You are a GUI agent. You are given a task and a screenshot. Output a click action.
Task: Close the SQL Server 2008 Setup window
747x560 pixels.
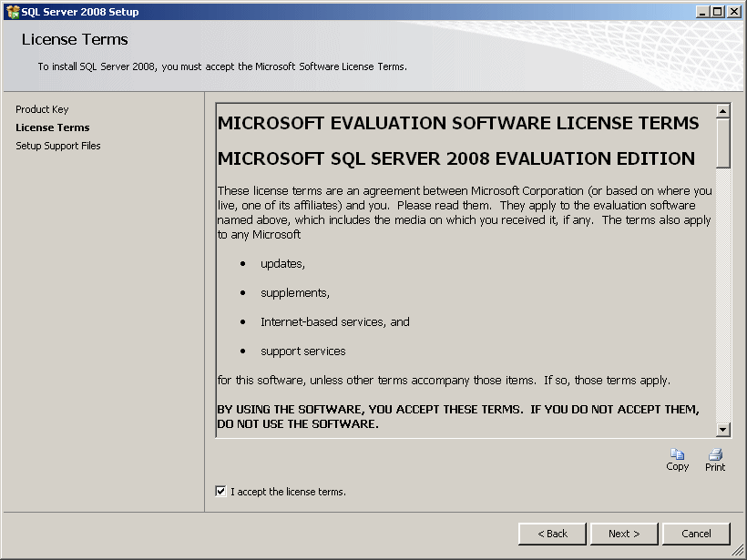[734, 12]
